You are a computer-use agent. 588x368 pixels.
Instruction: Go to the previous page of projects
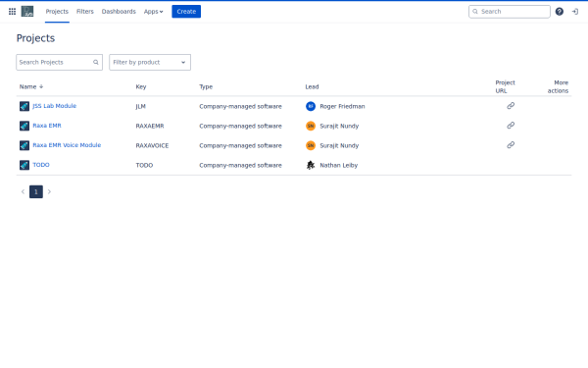23,192
